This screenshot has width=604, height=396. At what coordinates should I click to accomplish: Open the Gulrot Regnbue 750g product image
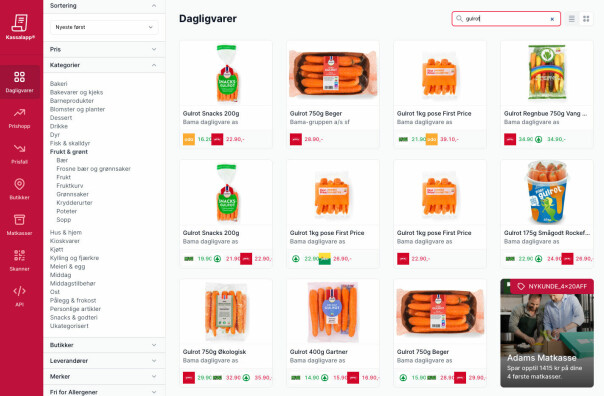click(547, 73)
